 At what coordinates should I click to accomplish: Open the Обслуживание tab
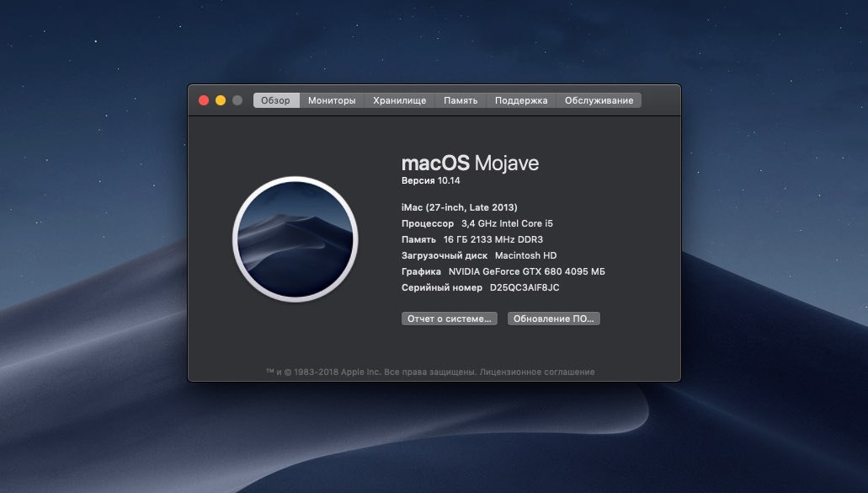(x=599, y=100)
